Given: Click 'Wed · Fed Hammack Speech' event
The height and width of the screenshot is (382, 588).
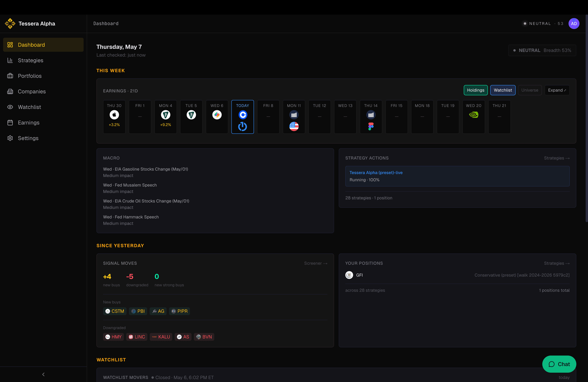Looking at the screenshot, I should point(131,217).
